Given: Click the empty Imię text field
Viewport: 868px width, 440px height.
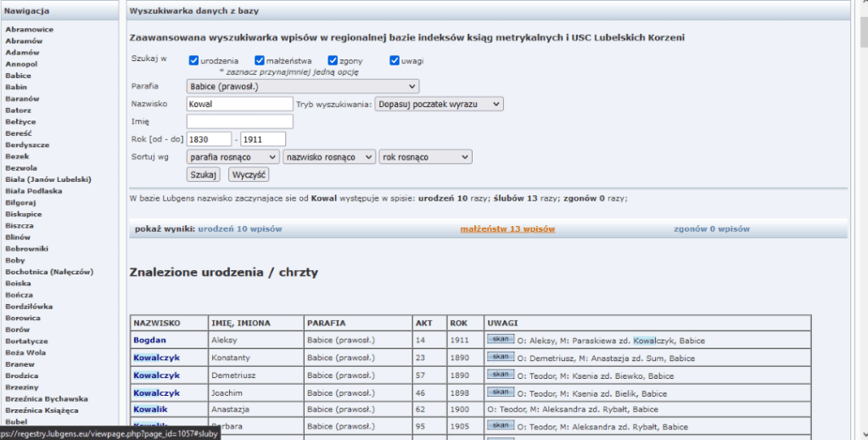Looking at the screenshot, I should 238,121.
